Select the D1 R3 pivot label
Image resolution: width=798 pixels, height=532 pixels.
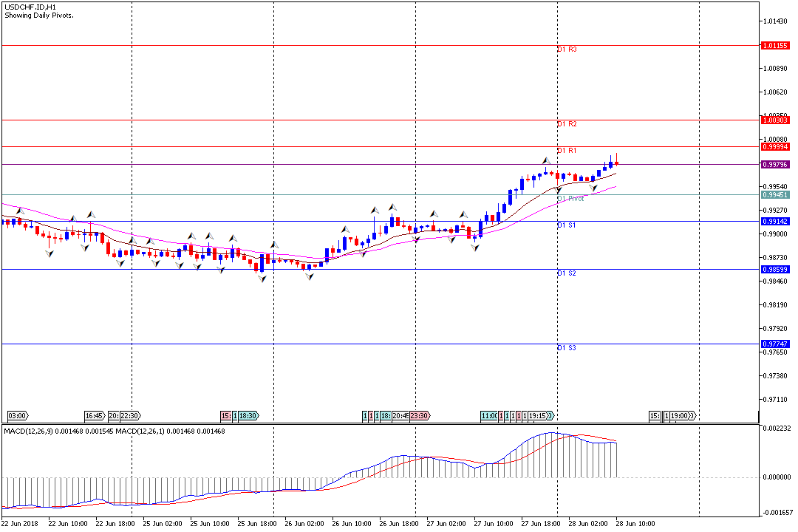click(x=567, y=50)
